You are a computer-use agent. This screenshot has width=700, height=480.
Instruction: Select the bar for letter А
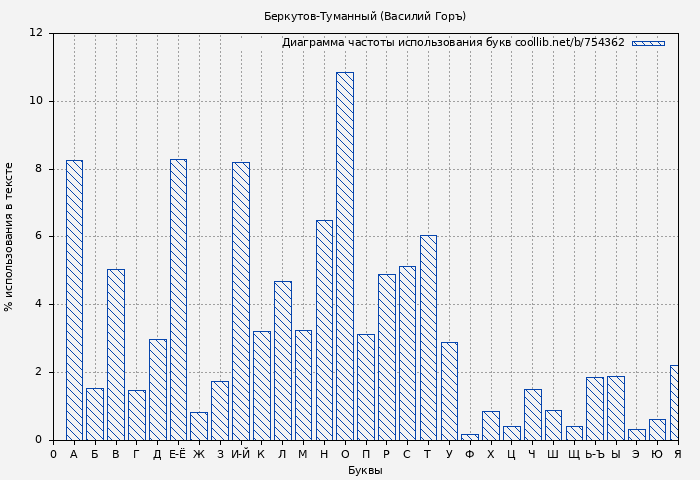click(74, 300)
